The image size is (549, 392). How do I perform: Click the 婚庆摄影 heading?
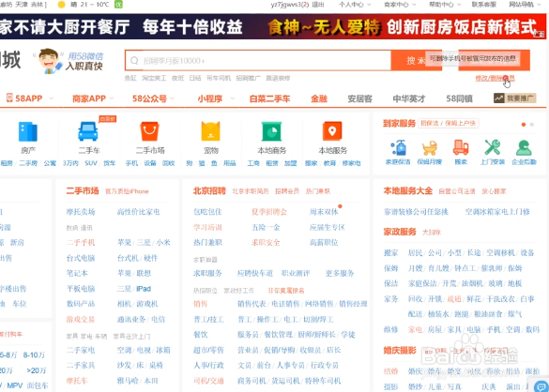pos(400,350)
